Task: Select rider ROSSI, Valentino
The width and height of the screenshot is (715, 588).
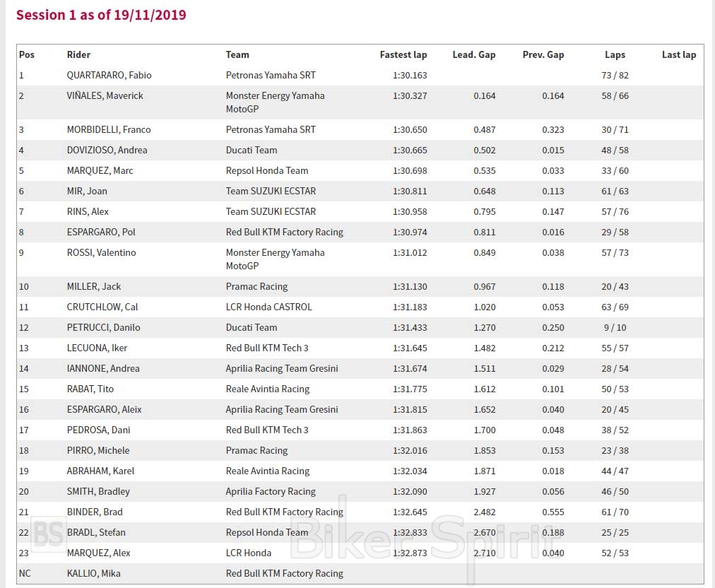Action: click(101, 253)
